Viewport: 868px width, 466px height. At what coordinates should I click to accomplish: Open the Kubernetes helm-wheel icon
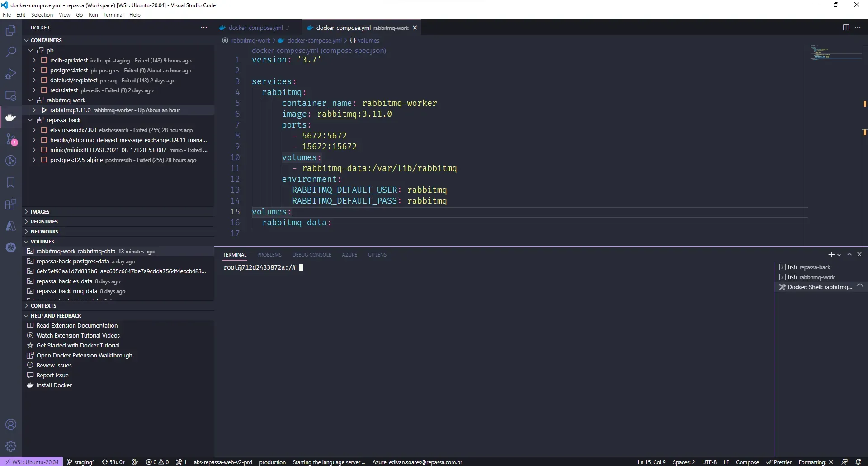11,247
